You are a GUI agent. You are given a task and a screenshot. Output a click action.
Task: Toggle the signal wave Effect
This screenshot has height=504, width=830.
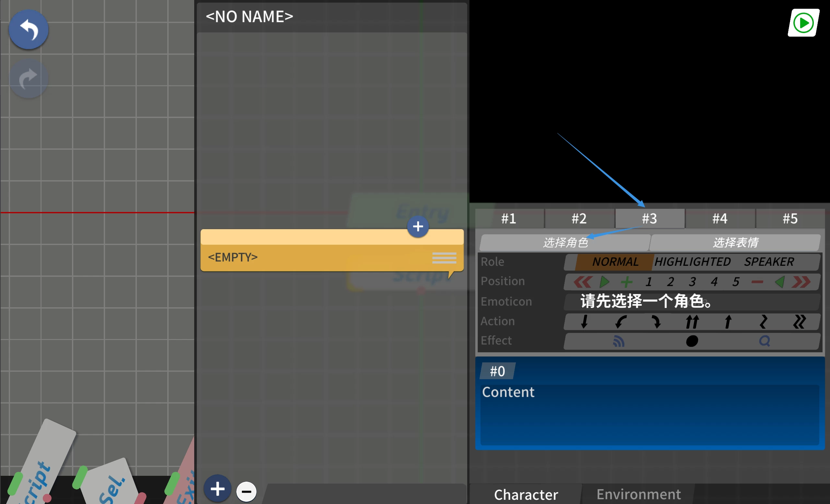pyautogui.click(x=619, y=341)
